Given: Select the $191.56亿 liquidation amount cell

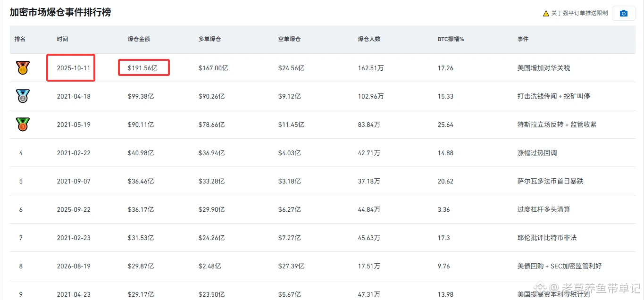Looking at the screenshot, I should [x=142, y=68].
